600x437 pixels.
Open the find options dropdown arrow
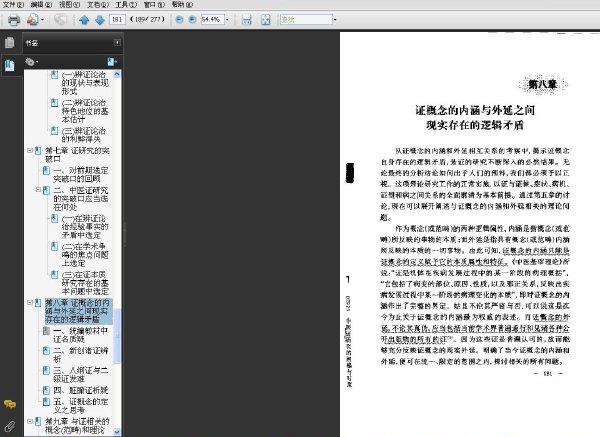tap(335, 19)
